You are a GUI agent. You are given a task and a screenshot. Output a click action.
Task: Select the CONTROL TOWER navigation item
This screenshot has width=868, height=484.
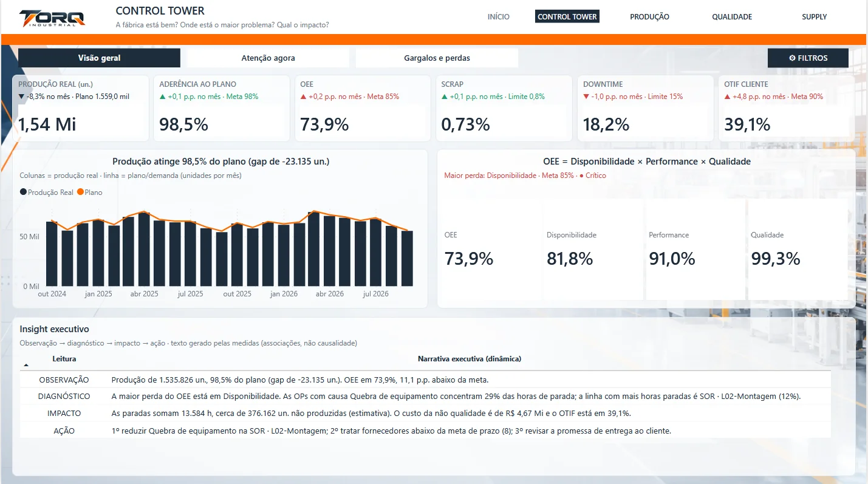567,17
